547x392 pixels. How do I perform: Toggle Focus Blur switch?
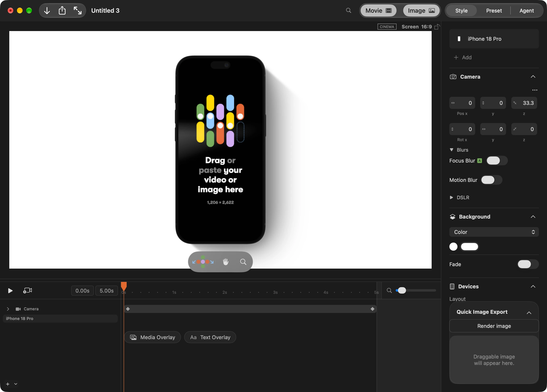point(497,161)
